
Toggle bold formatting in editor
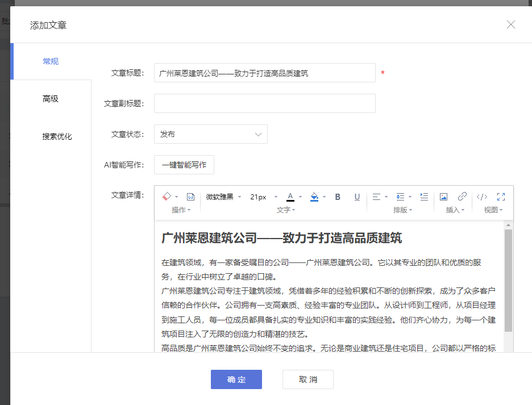coord(338,197)
